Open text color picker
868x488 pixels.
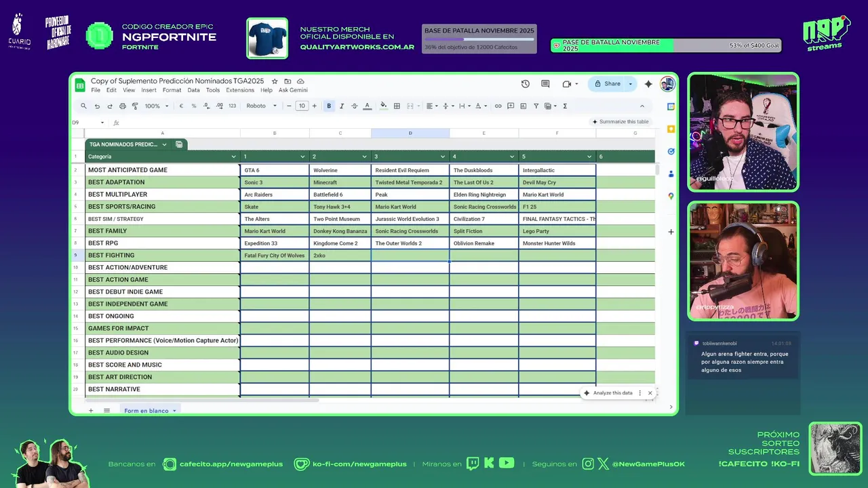(368, 106)
